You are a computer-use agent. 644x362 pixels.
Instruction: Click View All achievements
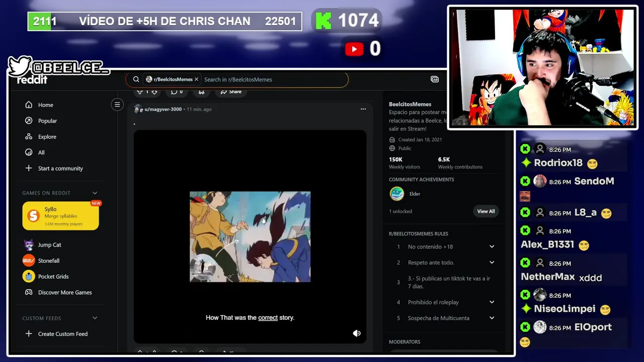tap(486, 211)
